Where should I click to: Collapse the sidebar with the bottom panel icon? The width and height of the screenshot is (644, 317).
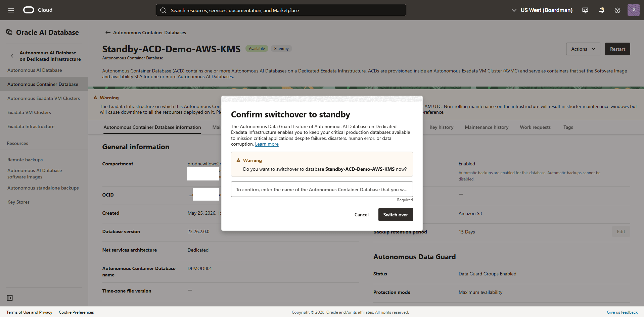10,298
